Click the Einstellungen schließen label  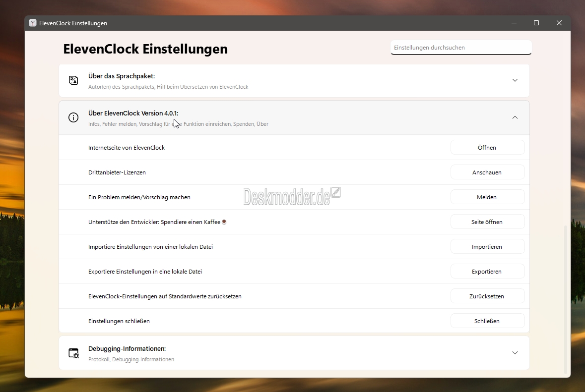coord(119,321)
